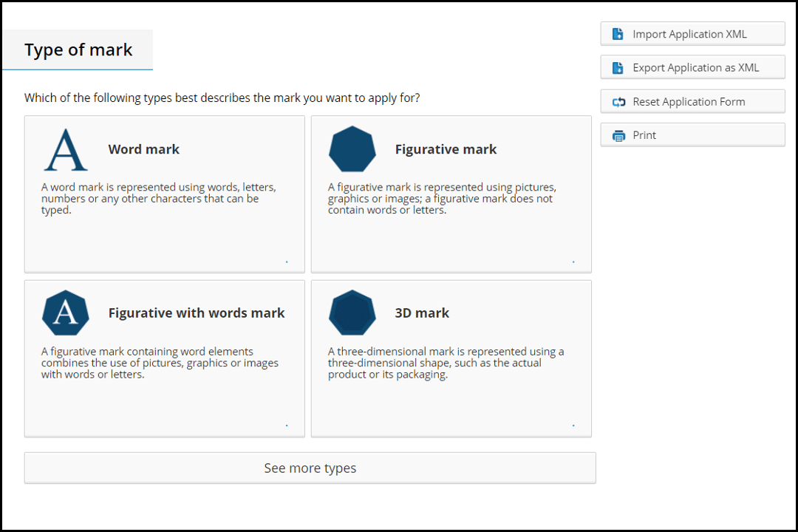Expand the list with See more types

[310, 468]
